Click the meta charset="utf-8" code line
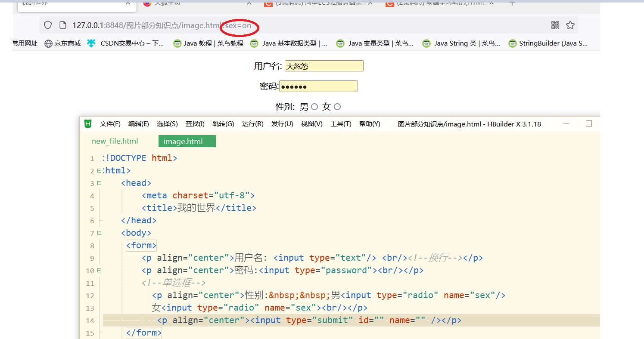644x339 pixels. coord(198,195)
